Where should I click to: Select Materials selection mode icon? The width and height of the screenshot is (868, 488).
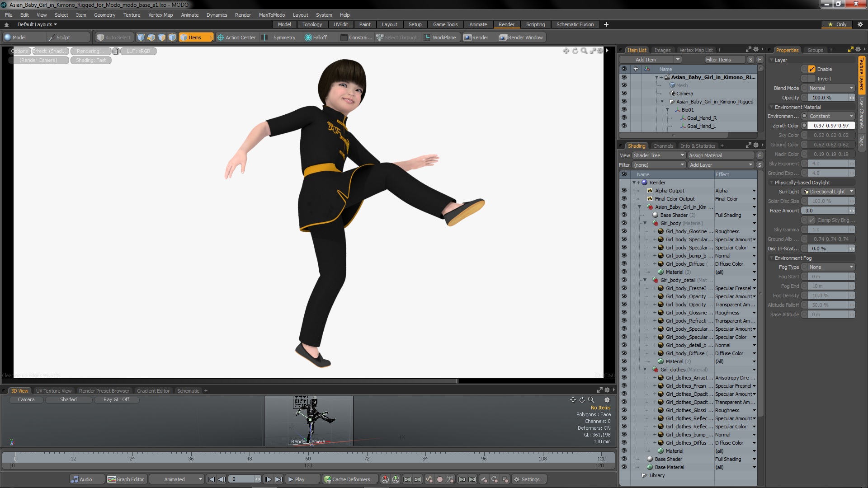tap(172, 38)
